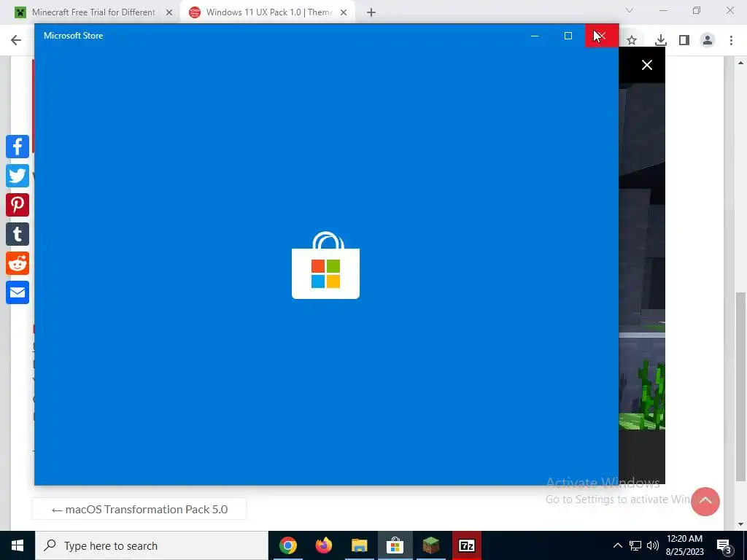Pin the page on Pinterest
This screenshot has width=747, height=560.
coord(18,205)
